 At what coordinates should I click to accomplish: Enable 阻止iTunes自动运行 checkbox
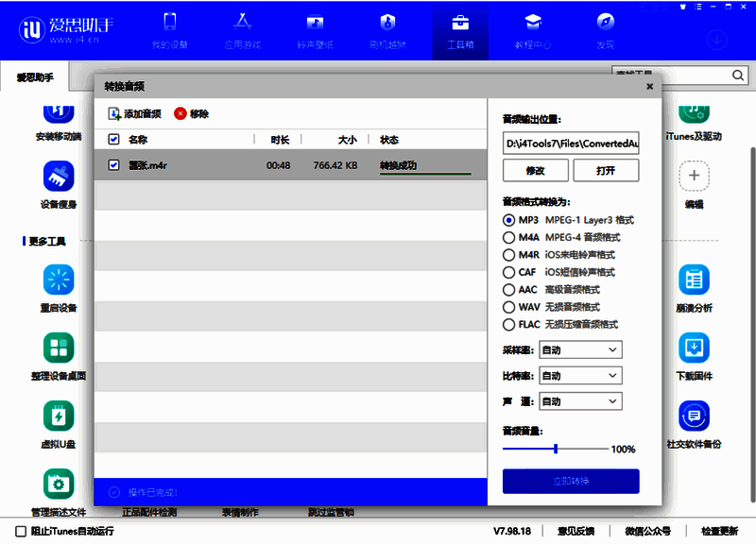point(21,531)
